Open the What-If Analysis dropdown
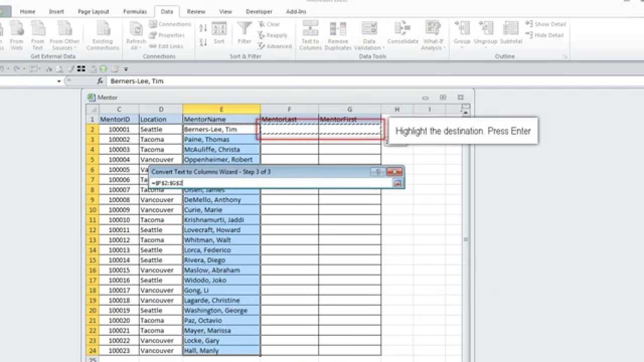 point(433,35)
